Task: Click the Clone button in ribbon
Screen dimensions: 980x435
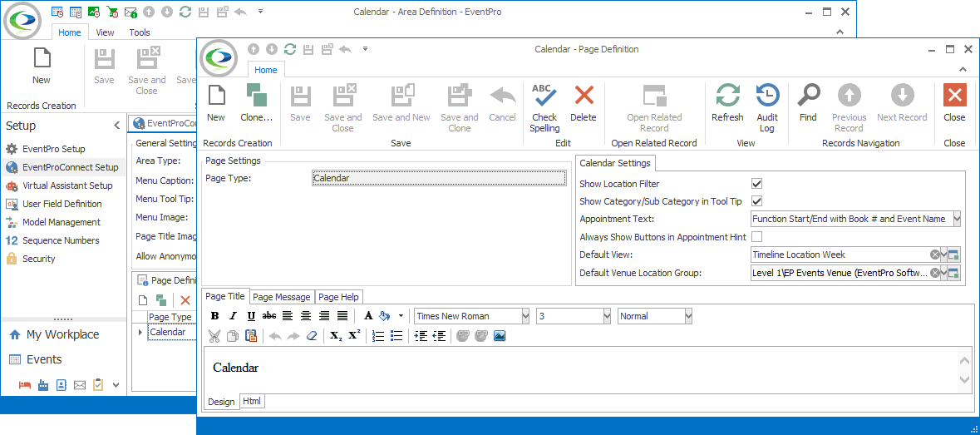Action: (257, 103)
